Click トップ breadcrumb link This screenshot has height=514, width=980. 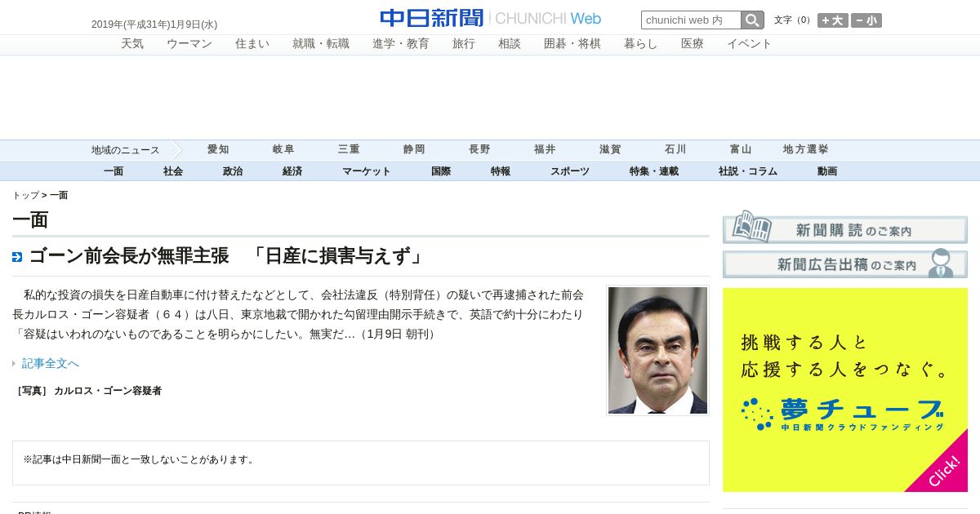click(x=25, y=196)
